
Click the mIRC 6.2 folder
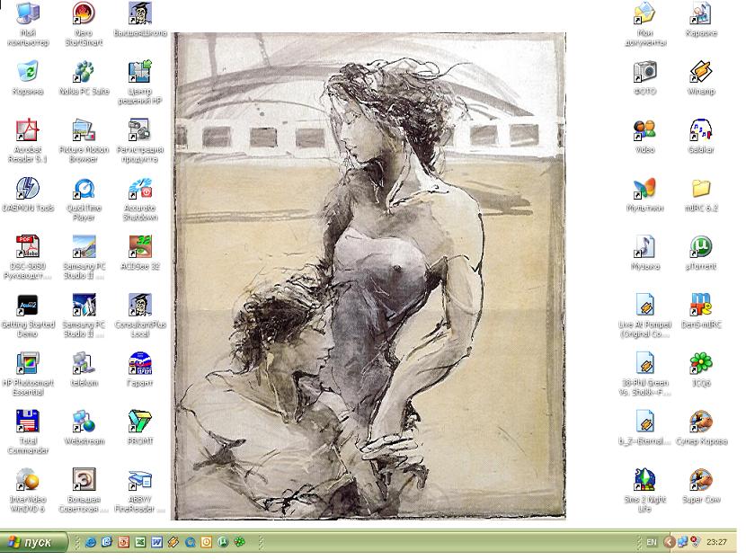click(701, 190)
